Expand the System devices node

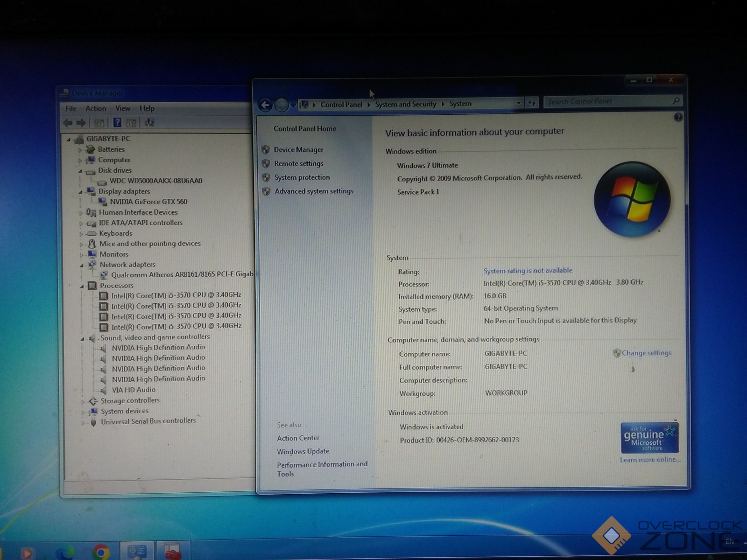[83, 412]
